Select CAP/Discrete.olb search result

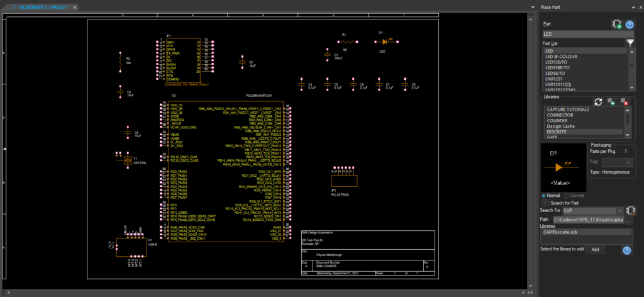586,232
